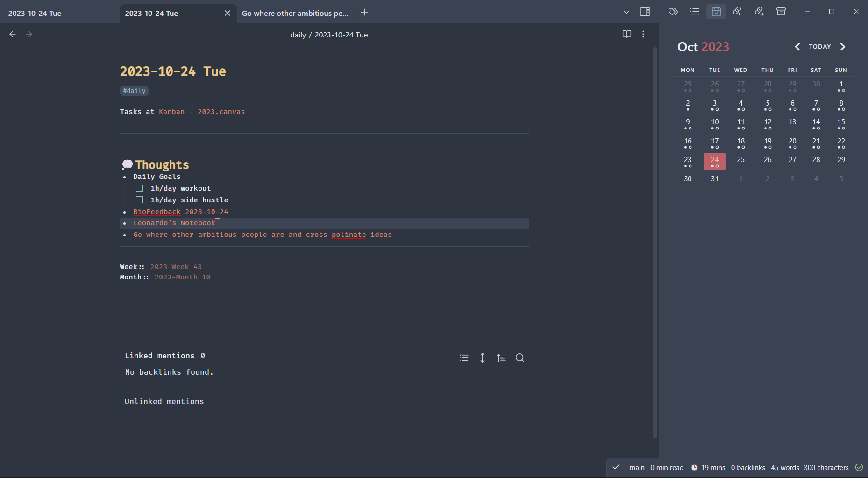Click the search icon in backlinks

tap(519, 358)
